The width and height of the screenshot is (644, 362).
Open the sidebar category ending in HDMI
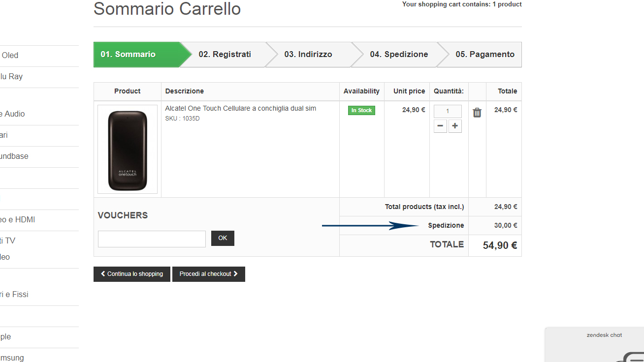pyautogui.click(x=17, y=219)
